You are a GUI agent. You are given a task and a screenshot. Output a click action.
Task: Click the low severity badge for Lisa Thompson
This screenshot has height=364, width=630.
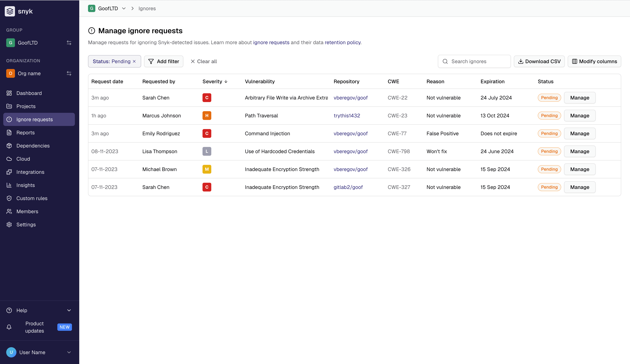[207, 152]
